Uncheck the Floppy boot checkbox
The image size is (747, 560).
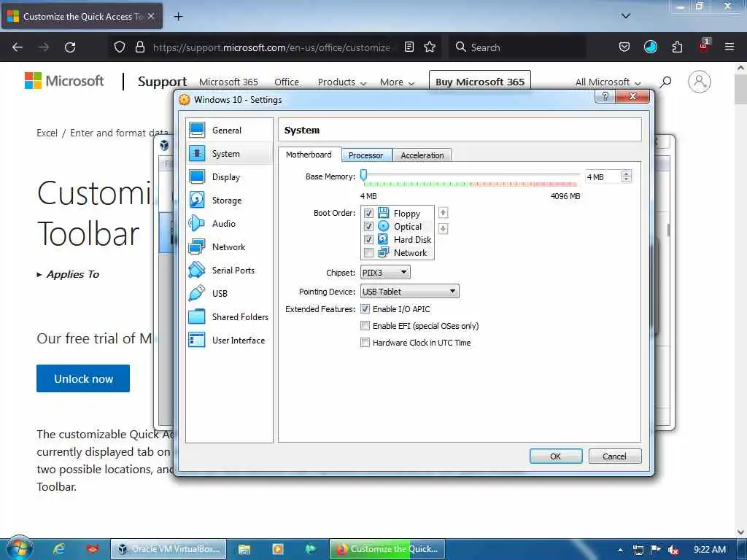coord(368,213)
